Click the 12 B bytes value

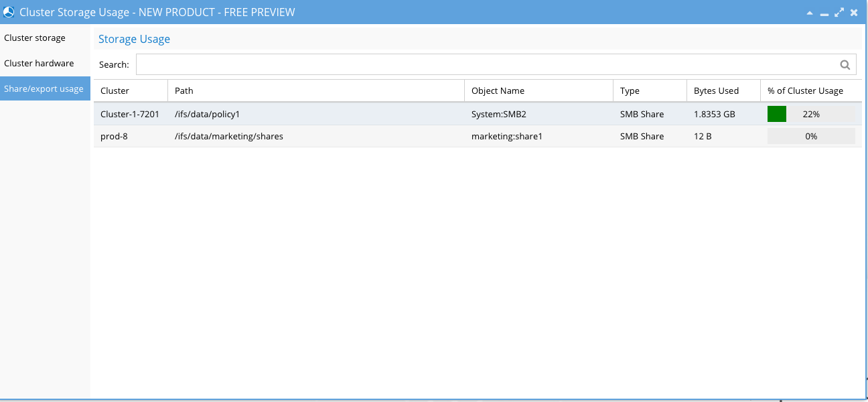point(703,137)
